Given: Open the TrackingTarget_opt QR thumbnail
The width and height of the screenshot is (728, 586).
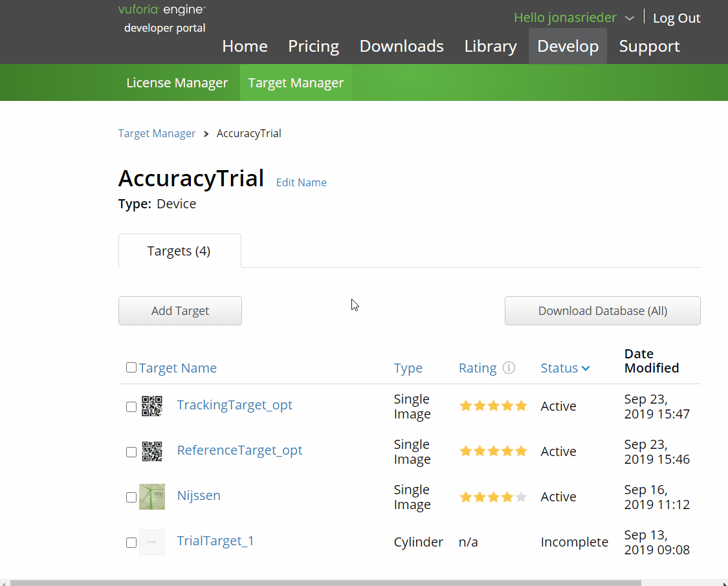Looking at the screenshot, I should tap(152, 406).
